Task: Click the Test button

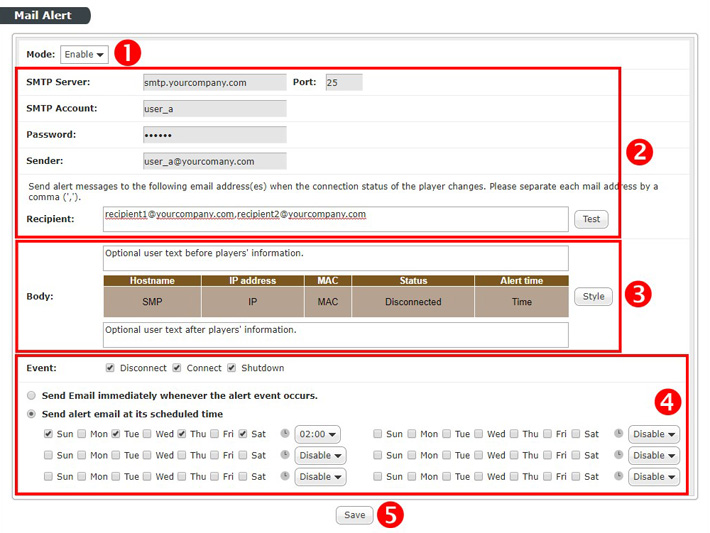Action: point(591,219)
